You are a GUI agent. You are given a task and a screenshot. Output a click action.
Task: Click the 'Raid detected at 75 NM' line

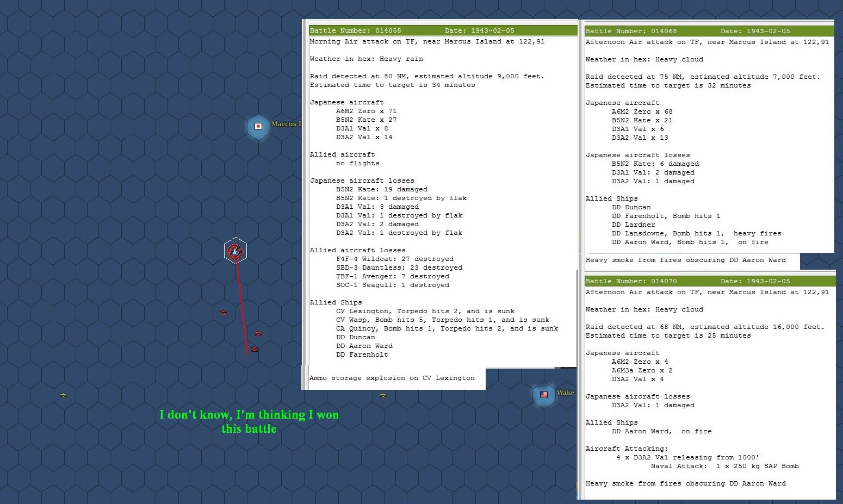coord(703,77)
